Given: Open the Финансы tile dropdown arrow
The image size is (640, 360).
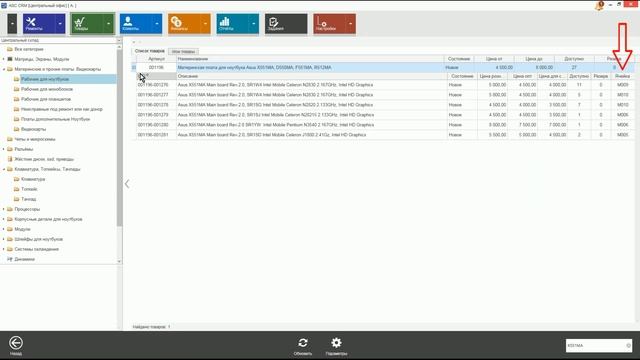Looking at the screenshot, I should coord(205,23).
